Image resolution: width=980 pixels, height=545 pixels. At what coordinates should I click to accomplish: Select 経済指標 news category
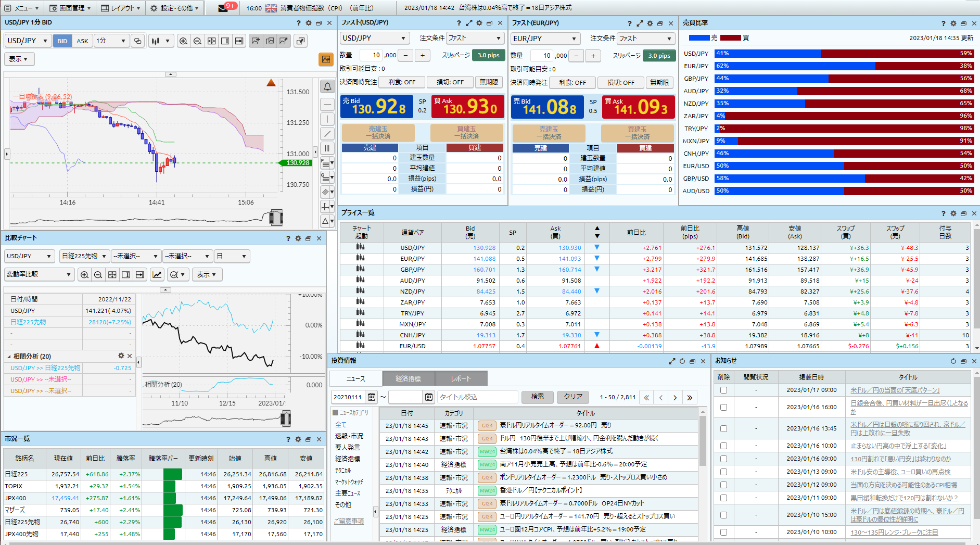click(x=348, y=459)
